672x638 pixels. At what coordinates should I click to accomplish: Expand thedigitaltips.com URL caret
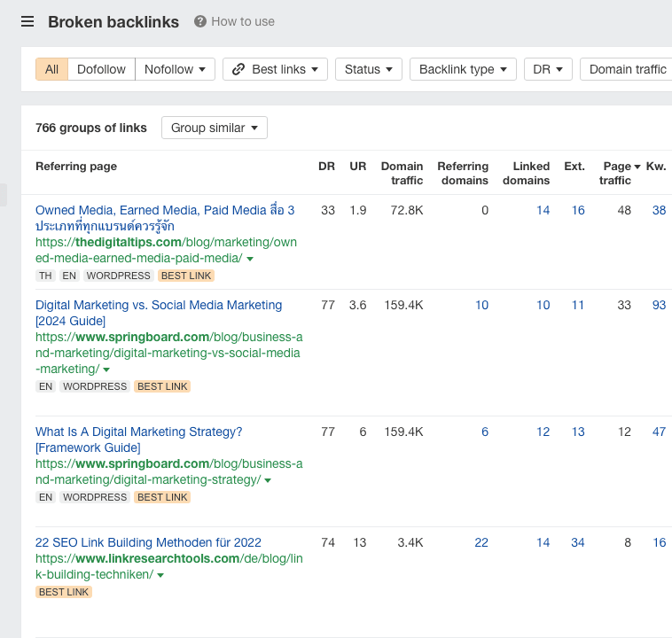click(250, 259)
